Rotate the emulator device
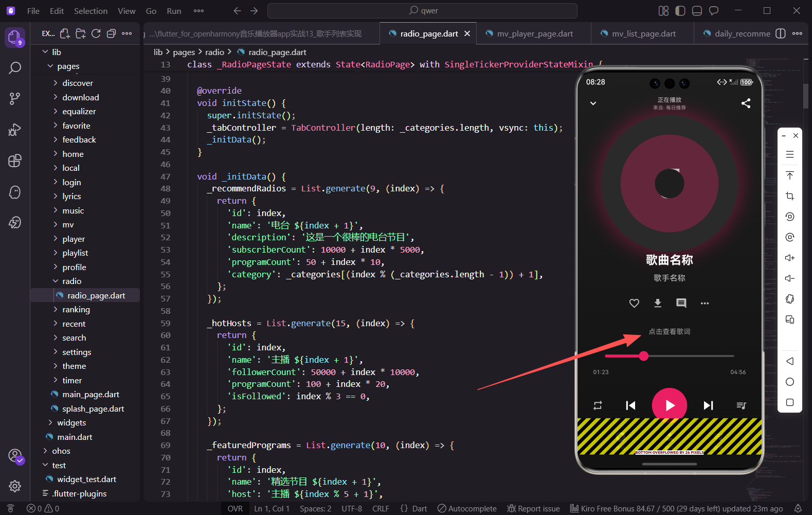The height and width of the screenshot is (515, 812). tap(790, 299)
